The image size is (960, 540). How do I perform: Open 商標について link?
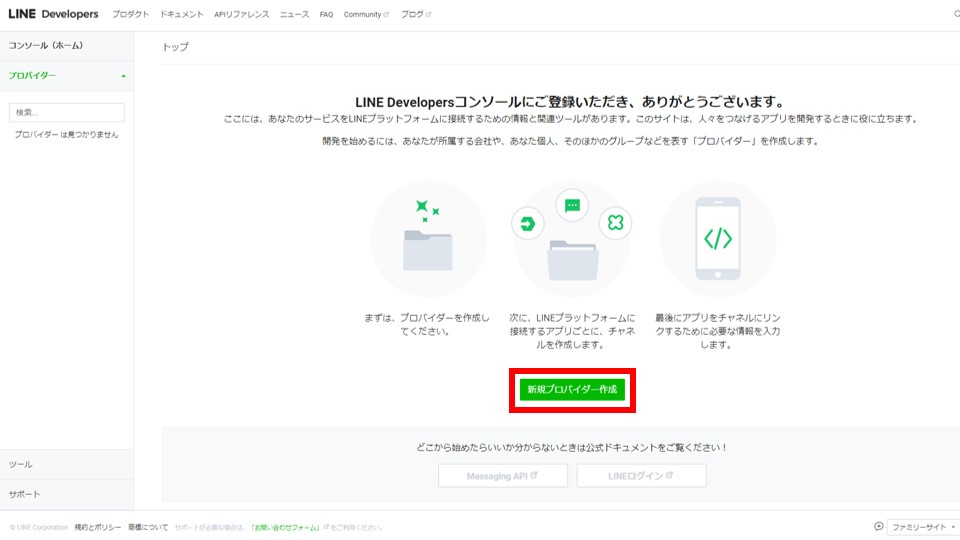pos(148,527)
